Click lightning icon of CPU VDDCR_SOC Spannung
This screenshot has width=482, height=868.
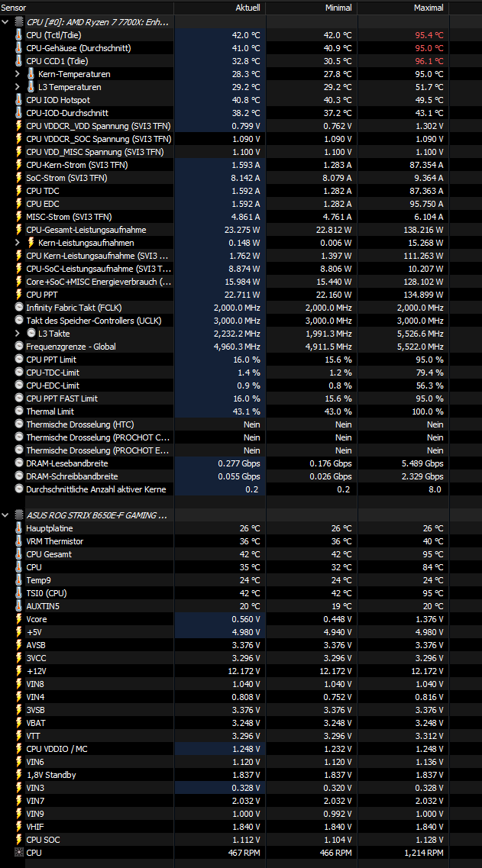click(19, 139)
